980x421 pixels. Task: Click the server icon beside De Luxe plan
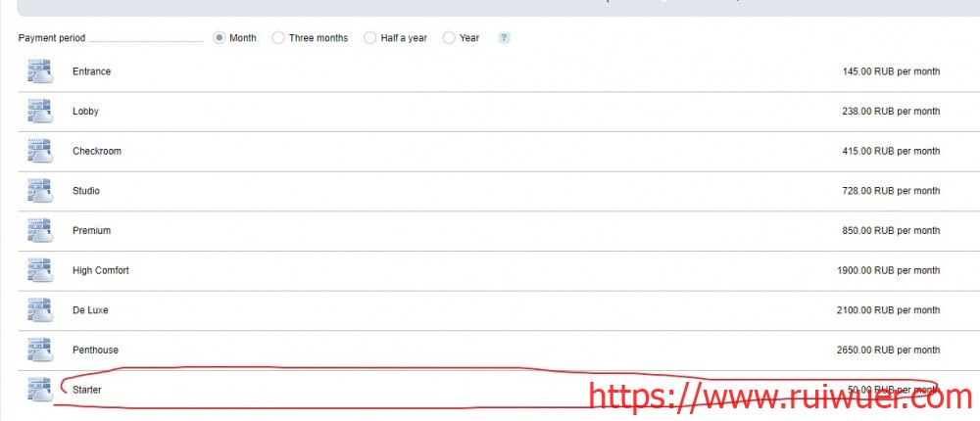[x=39, y=310]
